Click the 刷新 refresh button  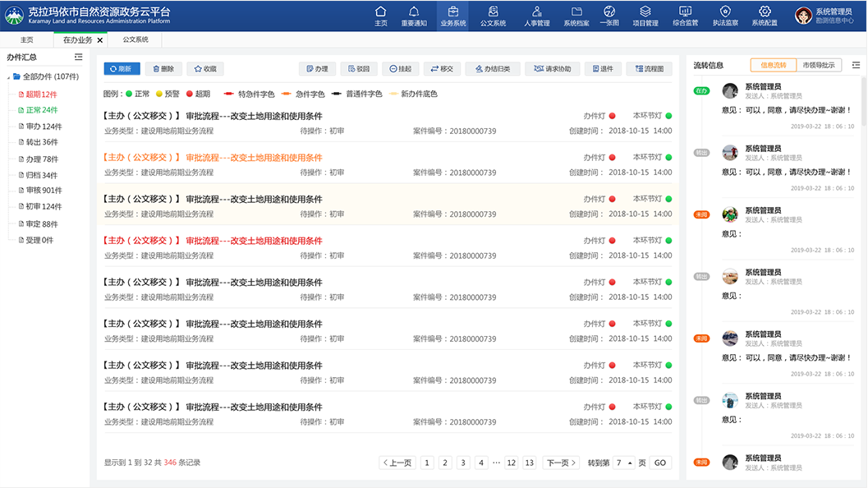point(121,69)
